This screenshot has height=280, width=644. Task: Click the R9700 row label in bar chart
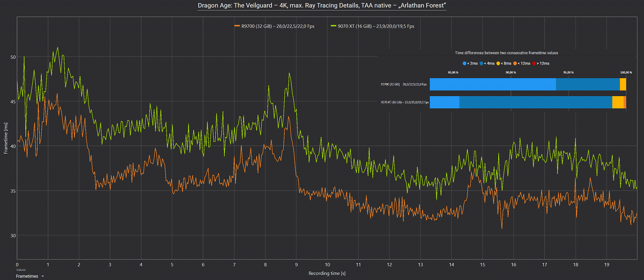point(404,85)
